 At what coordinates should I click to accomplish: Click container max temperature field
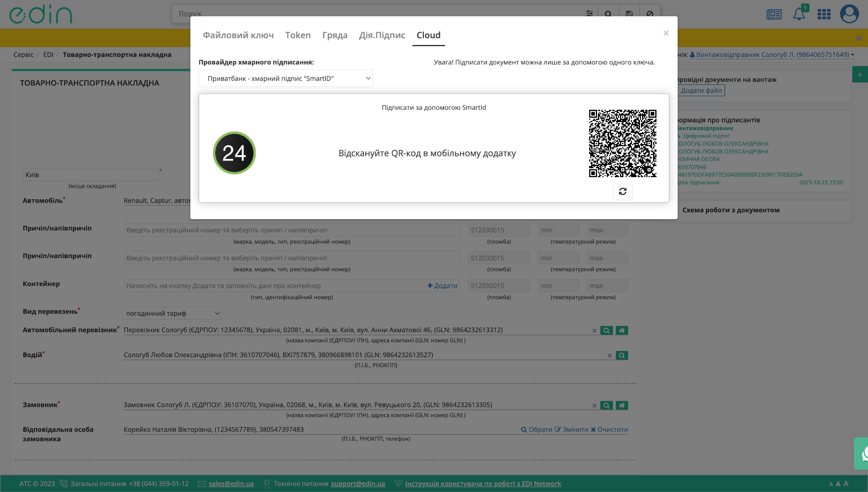pyautogui.click(x=607, y=286)
